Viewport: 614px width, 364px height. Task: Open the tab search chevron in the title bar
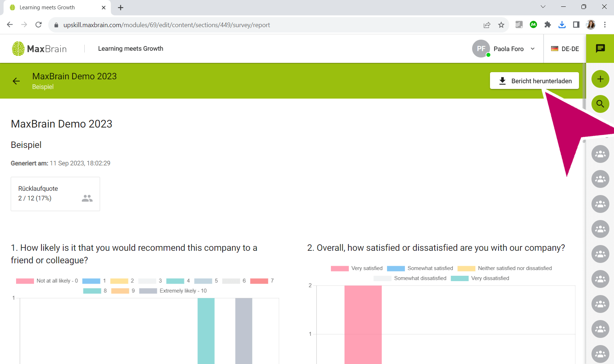point(543,7)
